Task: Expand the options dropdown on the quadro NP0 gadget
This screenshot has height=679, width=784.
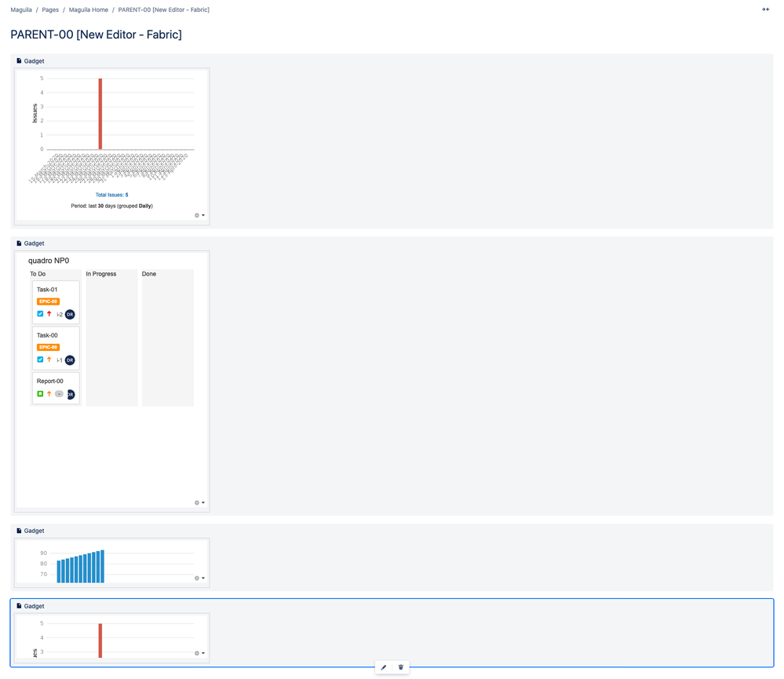Action: (202, 502)
